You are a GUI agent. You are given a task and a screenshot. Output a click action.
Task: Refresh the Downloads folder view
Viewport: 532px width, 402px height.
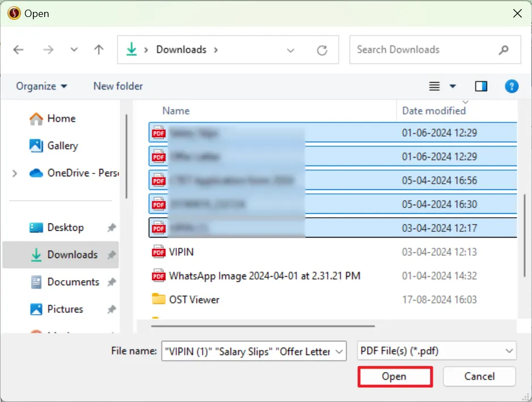322,50
